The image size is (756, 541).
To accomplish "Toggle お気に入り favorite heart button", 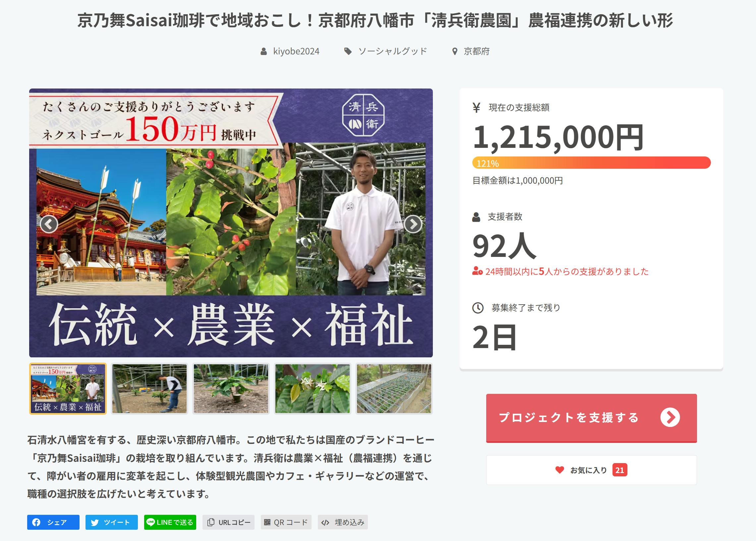I will (x=591, y=470).
